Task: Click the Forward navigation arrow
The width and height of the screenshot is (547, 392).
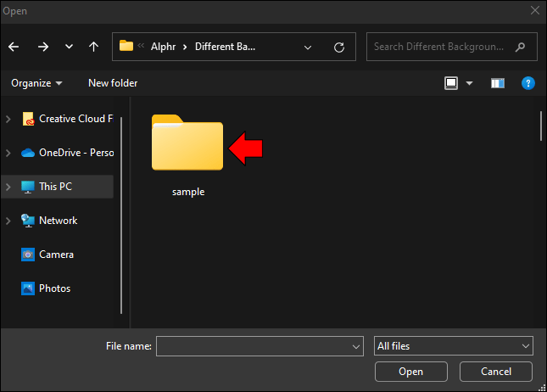Action: pos(42,47)
